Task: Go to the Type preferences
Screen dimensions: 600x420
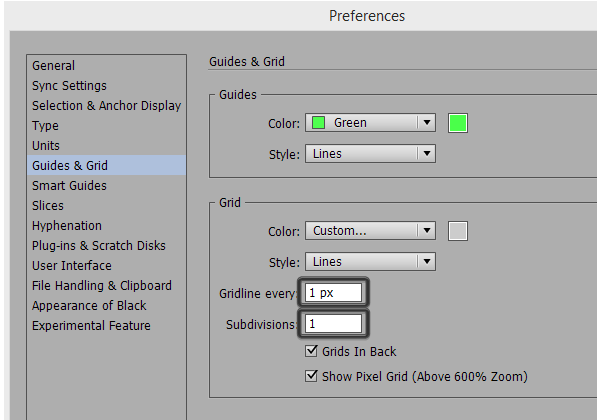Action: [45, 126]
